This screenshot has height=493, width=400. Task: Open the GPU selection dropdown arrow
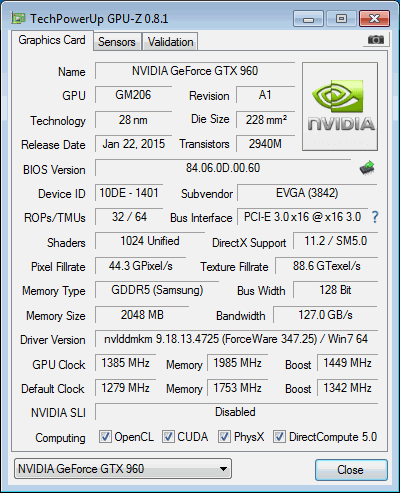click(x=223, y=469)
